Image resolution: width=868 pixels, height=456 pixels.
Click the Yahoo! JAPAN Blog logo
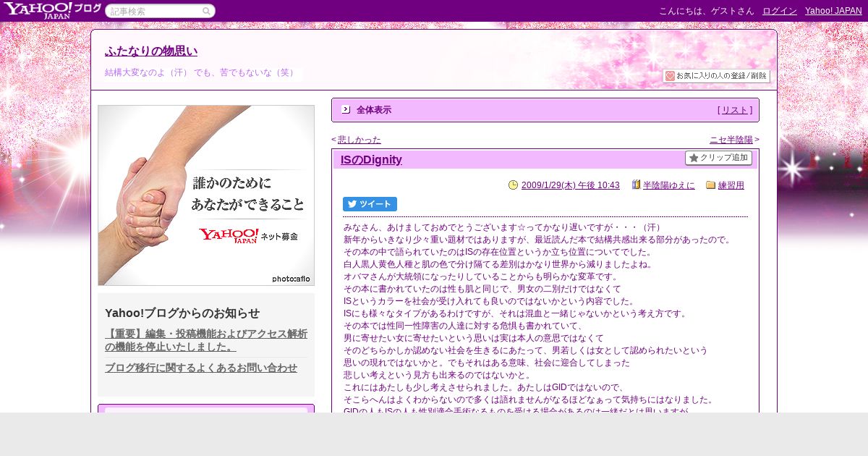(51, 10)
